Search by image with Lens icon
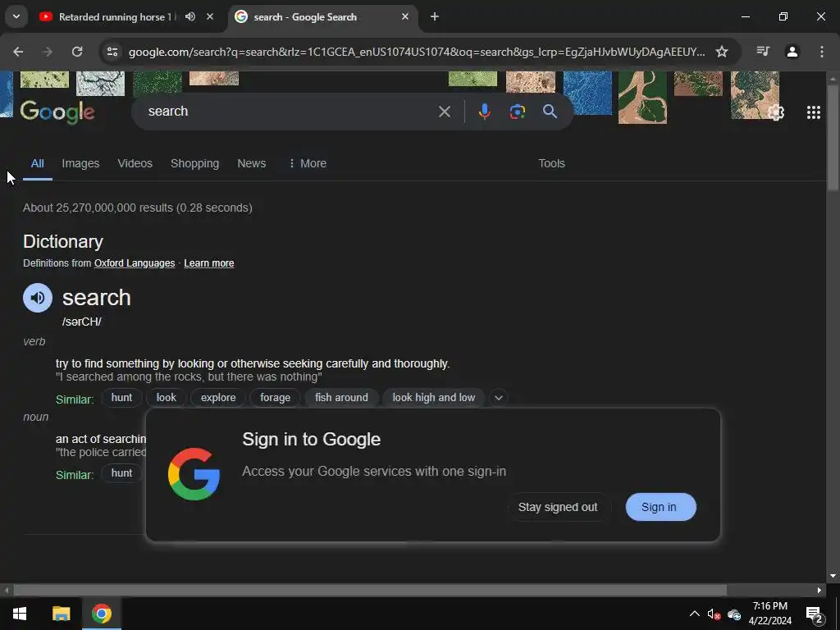The height and width of the screenshot is (630, 840). [x=517, y=112]
